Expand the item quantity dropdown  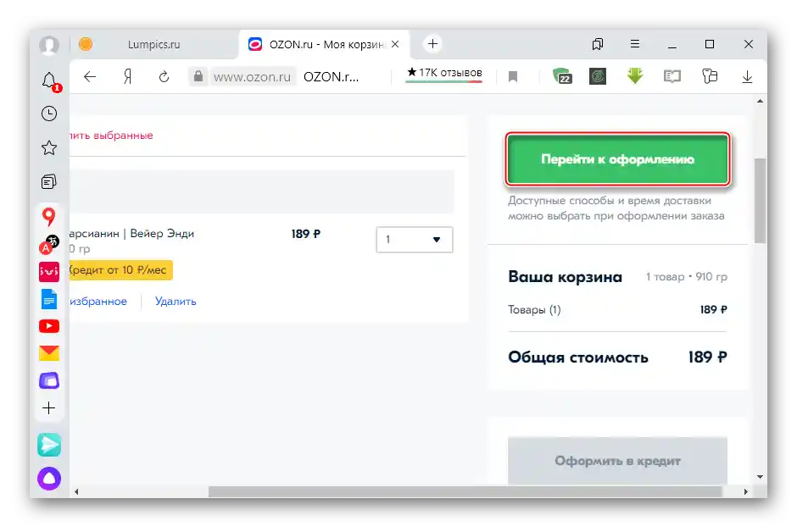point(415,240)
